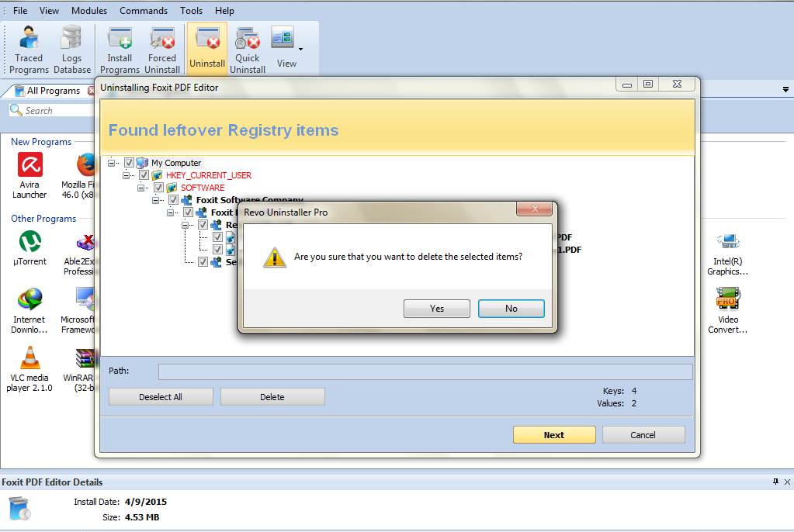This screenshot has width=794, height=532.
Task: Uncheck the HKEY_CURRENT_USER checkbox
Action: pos(144,175)
